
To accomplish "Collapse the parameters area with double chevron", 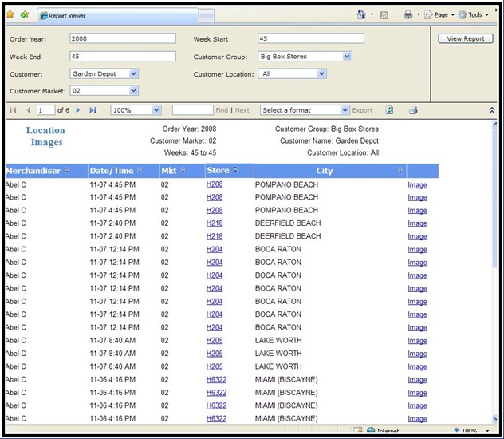I will point(491,110).
